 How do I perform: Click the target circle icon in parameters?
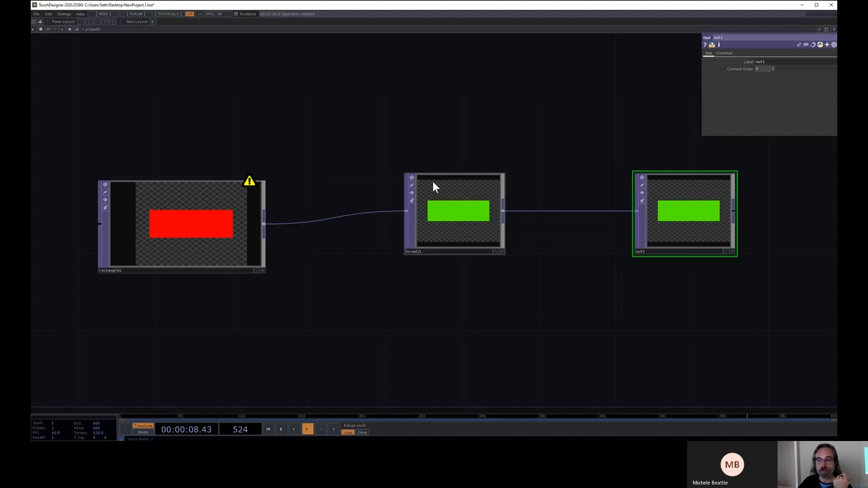[x=834, y=45]
